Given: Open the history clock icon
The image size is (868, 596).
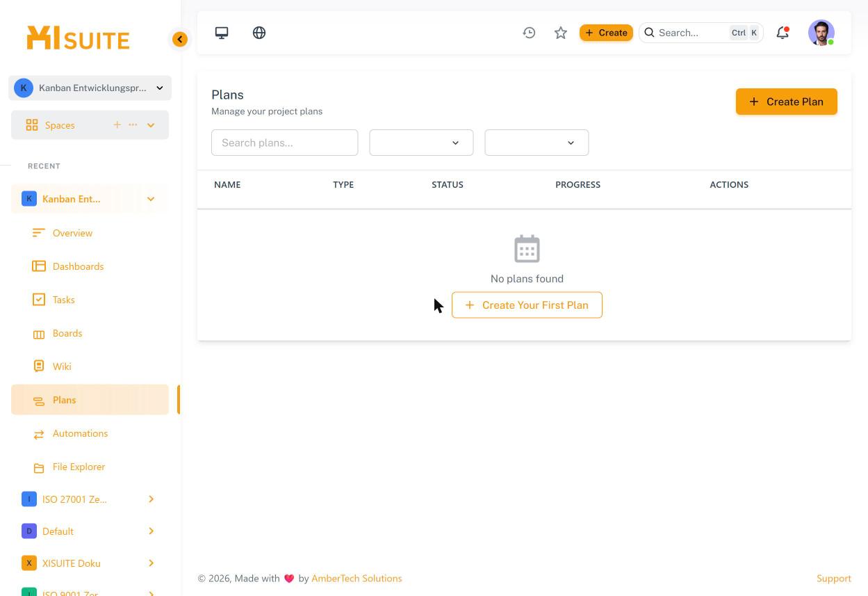Looking at the screenshot, I should coord(529,33).
